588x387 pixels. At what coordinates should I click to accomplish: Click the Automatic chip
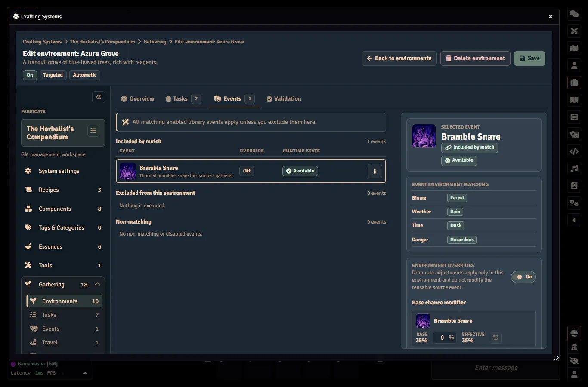tap(85, 75)
